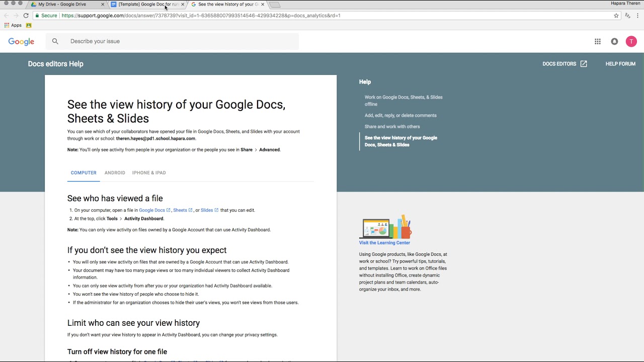Close the view history help tab
Viewport: 644px width, 362px height.
(263, 5)
